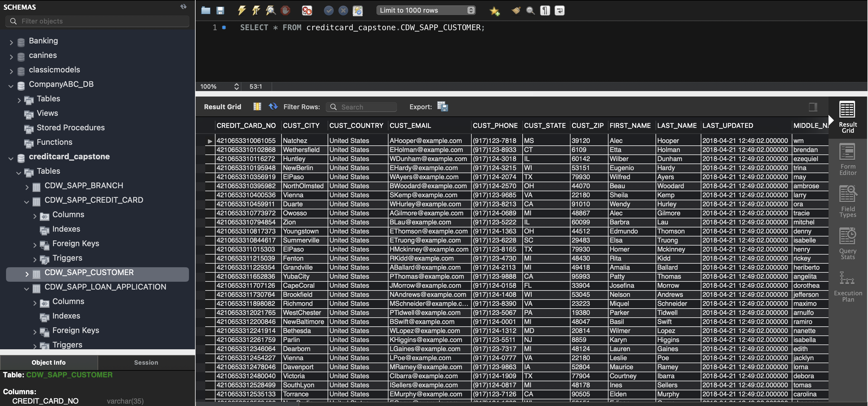Rollback the transaction with the X icon
868x406 pixels.
(x=343, y=11)
